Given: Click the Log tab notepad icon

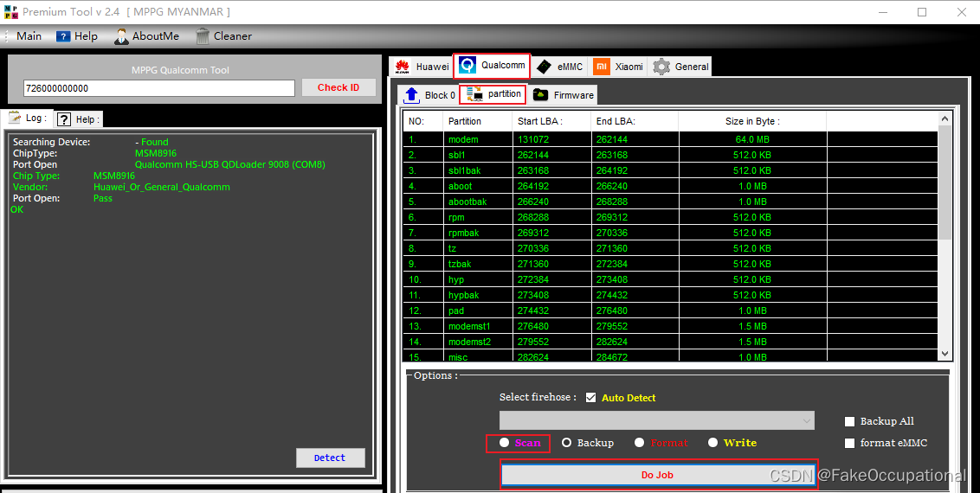Looking at the screenshot, I should pyautogui.click(x=15, y=118).
